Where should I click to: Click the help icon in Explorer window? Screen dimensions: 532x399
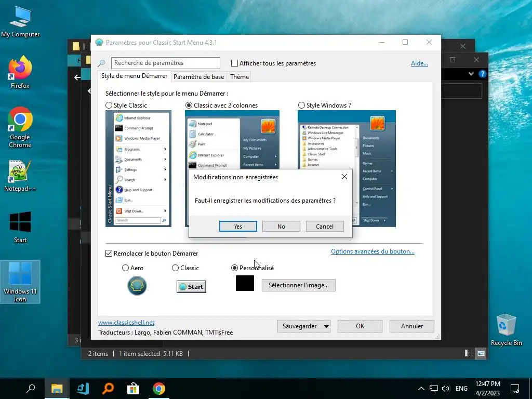coord(482,74)
